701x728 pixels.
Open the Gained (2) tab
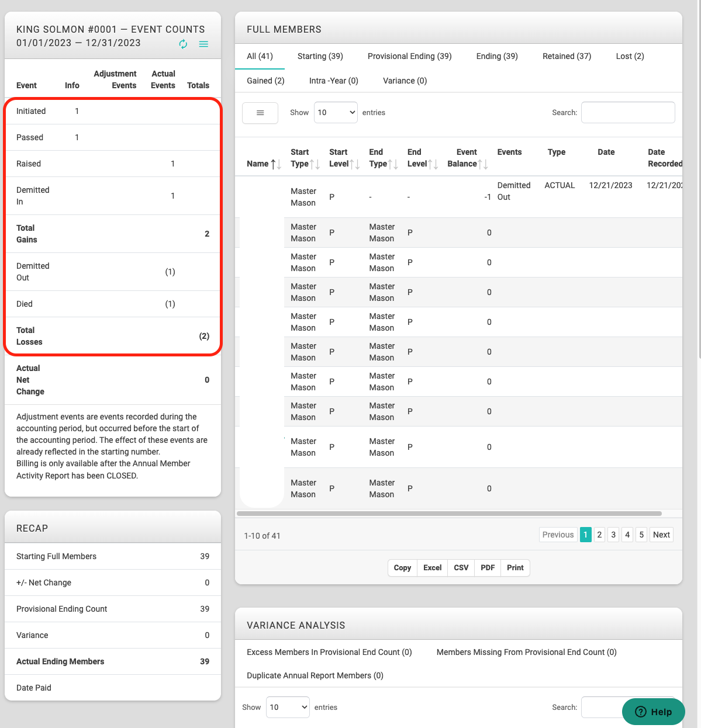click(265, 81)
